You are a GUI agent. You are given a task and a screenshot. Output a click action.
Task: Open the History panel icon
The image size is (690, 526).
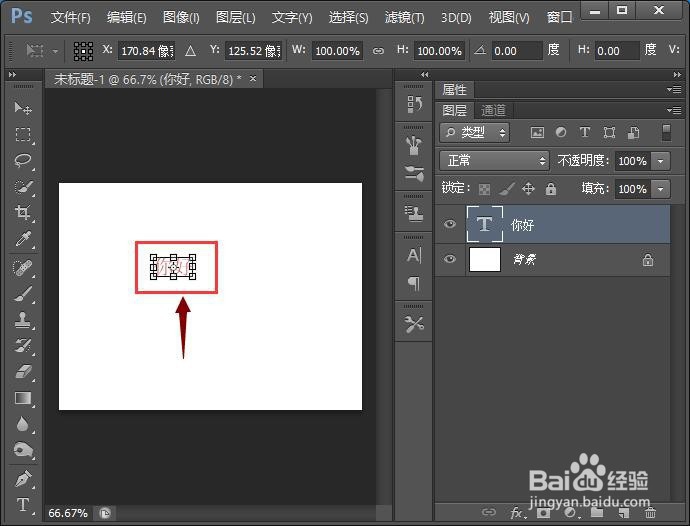tap(414, 105)
